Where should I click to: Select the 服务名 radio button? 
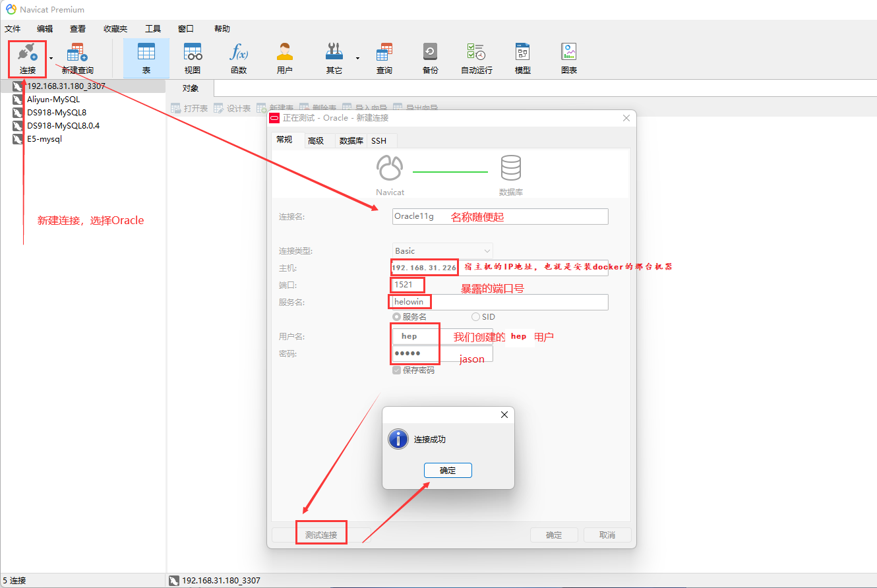(397, 317)
